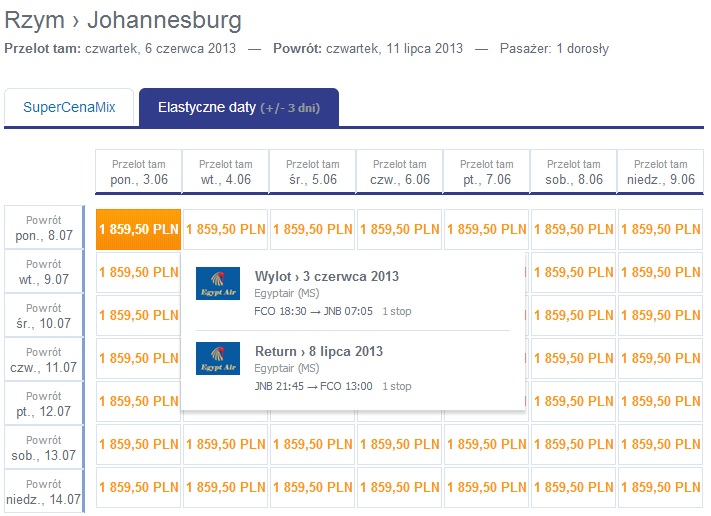Choose price for pt. 7.06 and niedz. 14.07
This screenshot has width=711, height=516.
pos(486,487)
